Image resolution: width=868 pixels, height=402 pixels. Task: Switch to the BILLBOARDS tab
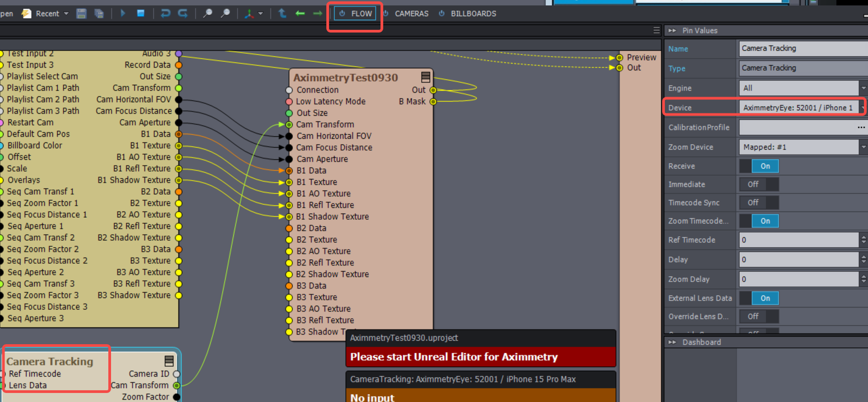pos(473,14)
